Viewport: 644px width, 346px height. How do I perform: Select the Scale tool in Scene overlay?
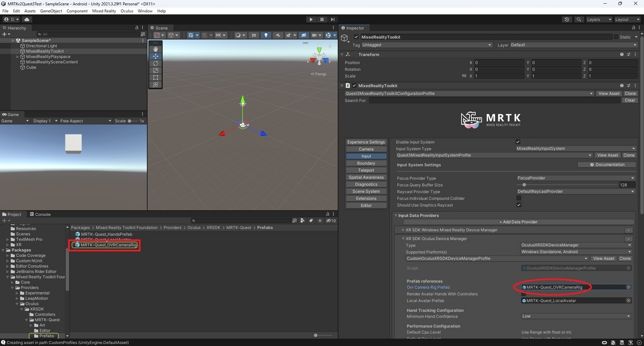[x=156, y=70]
